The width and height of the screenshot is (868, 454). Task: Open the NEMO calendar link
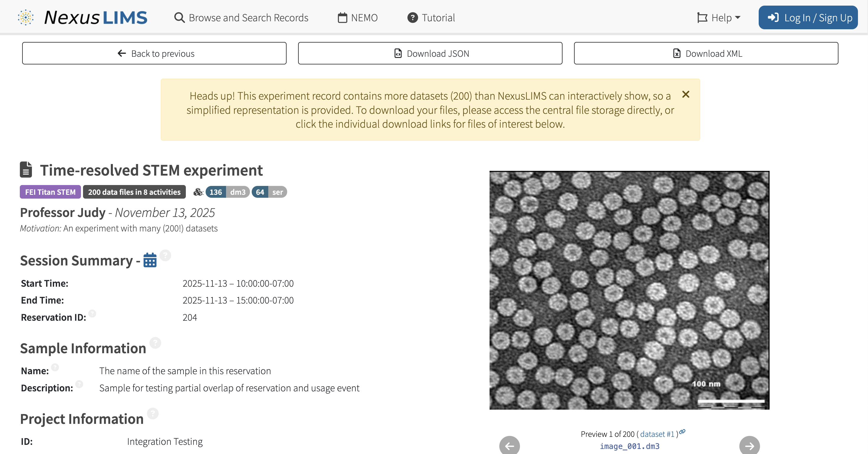[357, 17]
